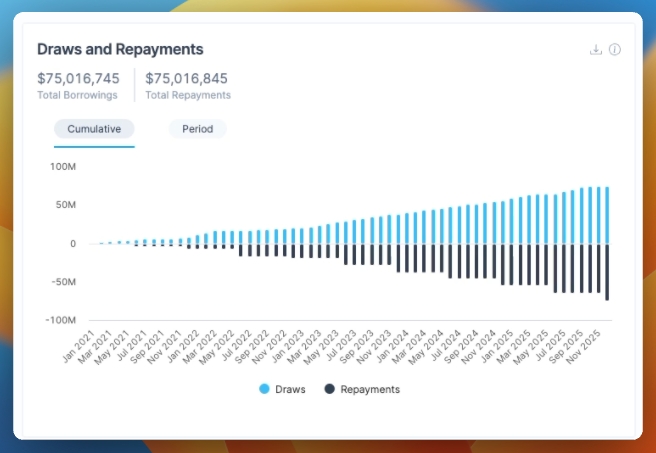Toggle Repayments series via legend label
656x453 pixels.
(369, 389)
